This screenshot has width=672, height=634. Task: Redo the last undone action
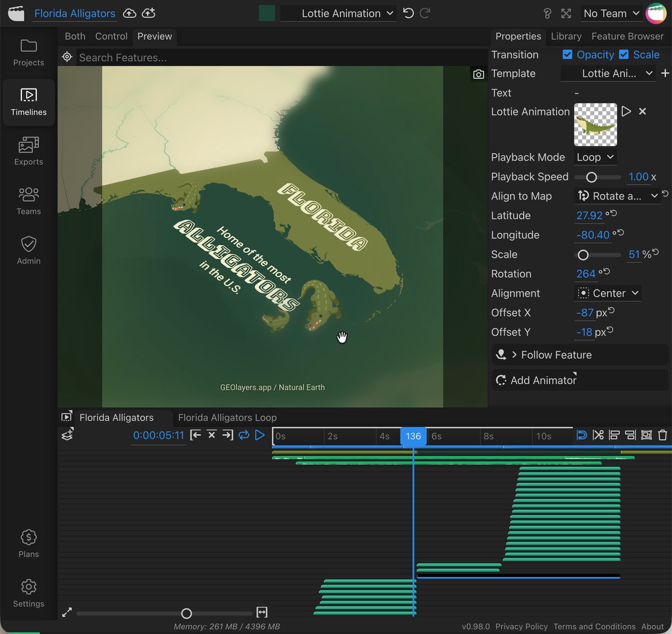(425, 13)
